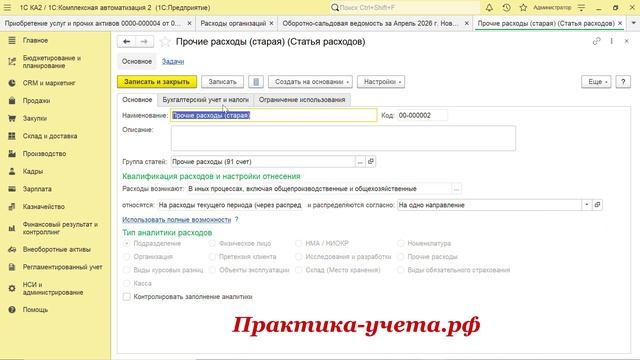Open distribution rule dropdown arrow
Image resolution: width=640 pixels, height=360 pixels.
587,205
